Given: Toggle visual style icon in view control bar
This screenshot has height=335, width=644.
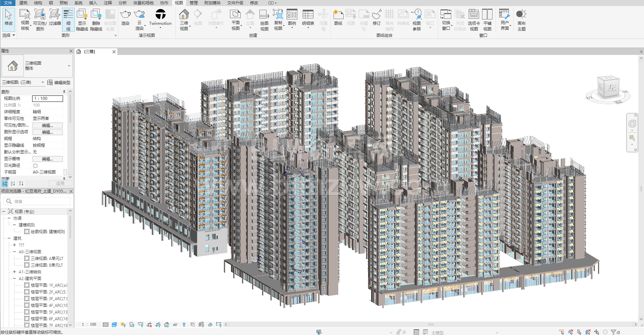Looking at the screenshot, I should click(x=114, y=325).
